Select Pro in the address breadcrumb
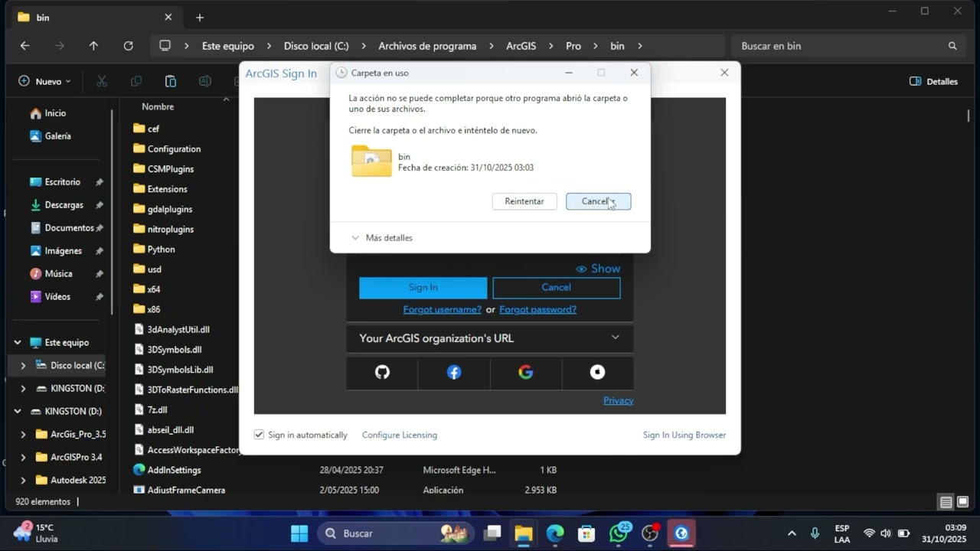Viewport: 980px width, 551px height. click(573, 46)
